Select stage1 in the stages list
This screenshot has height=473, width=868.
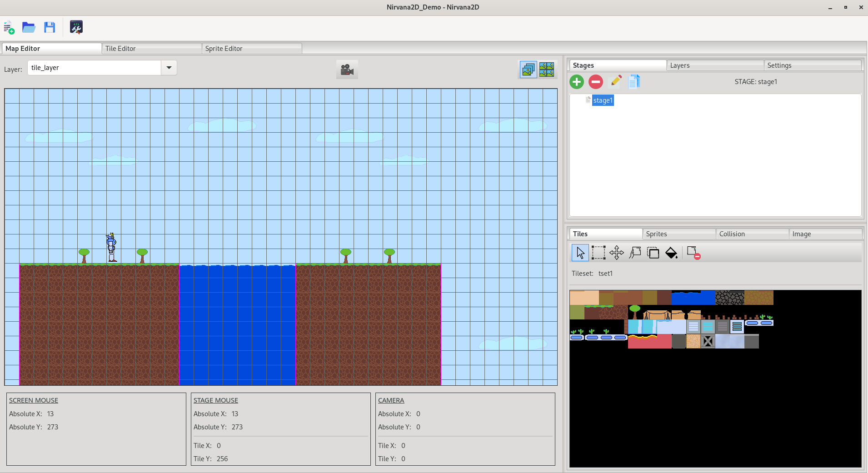pyautogui.click(x=603, y=100)
